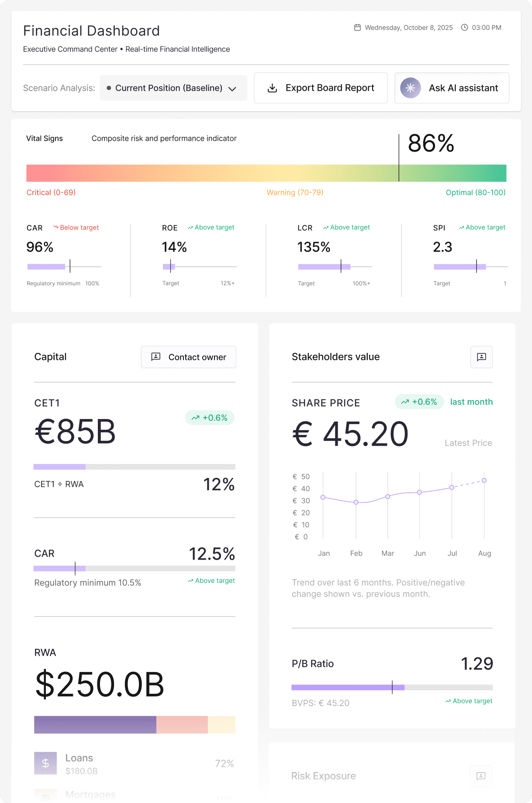
Task: Expand the Current Position chevron arrow
Action: point(232,89)
